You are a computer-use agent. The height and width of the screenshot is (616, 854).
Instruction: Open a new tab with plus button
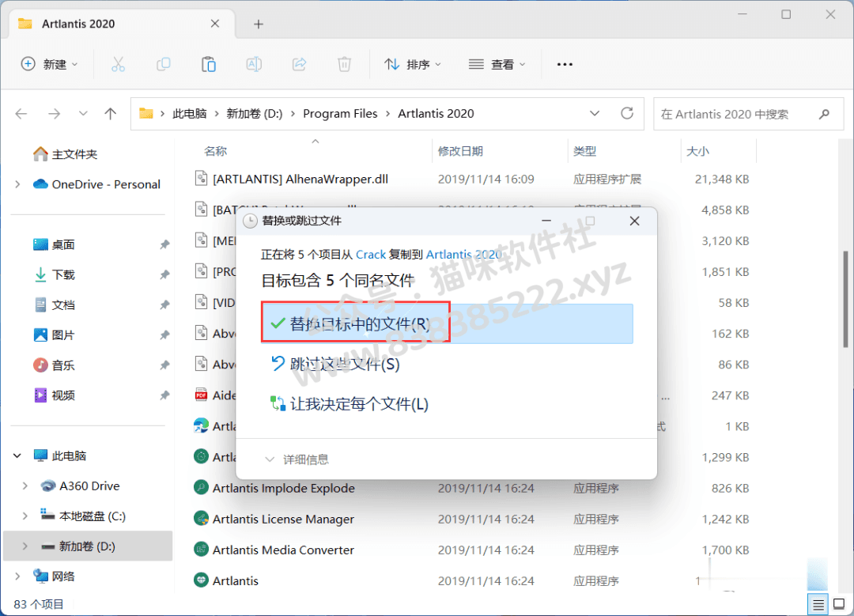point(259,24)
